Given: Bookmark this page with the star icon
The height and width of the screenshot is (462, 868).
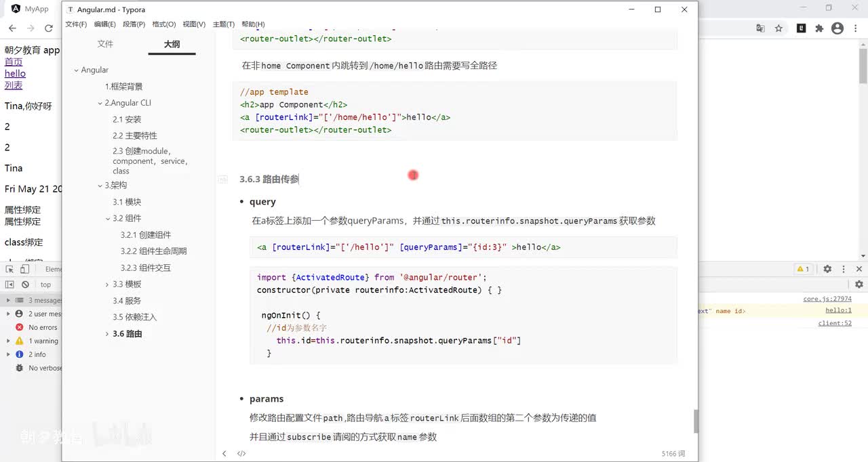Looking at the screenshot, I should [x=779, y=28].
